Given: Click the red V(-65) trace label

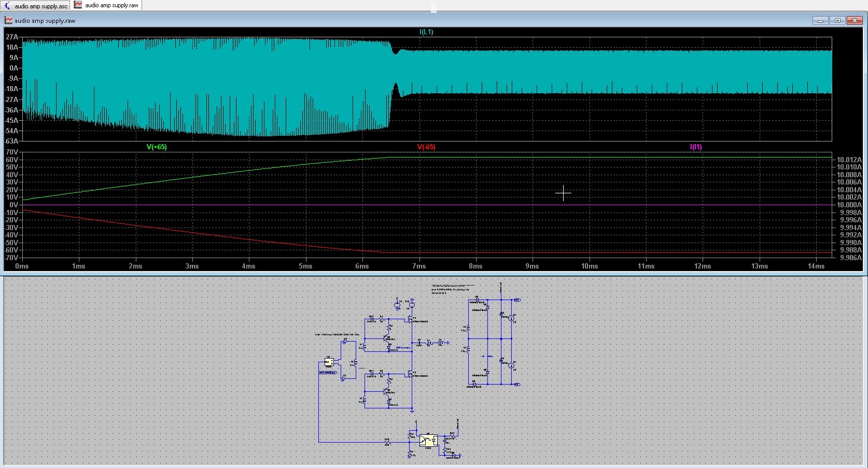Looking at the screenshot, I should (426, 147).
